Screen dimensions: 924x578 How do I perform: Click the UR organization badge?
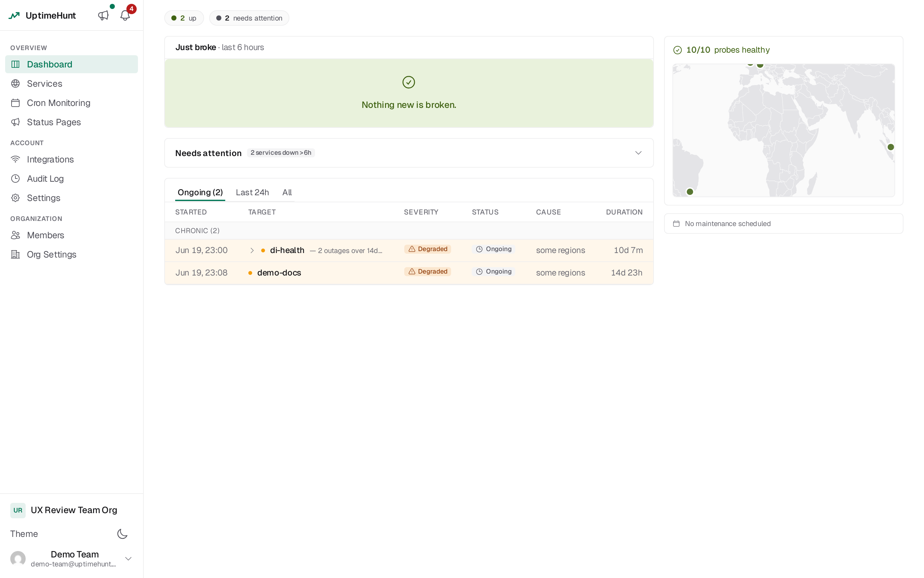(x=18, y=510)
